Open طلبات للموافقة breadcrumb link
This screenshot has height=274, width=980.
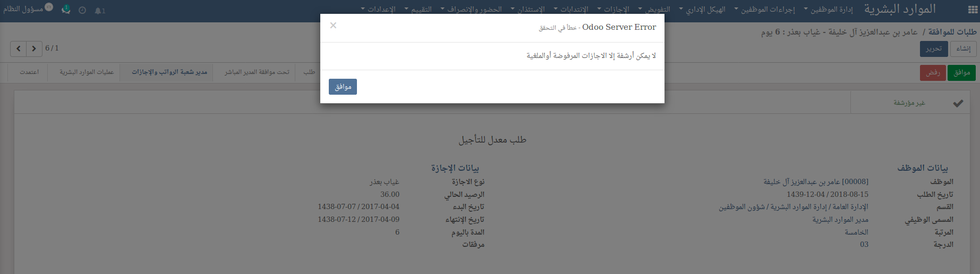pos(952,32)
